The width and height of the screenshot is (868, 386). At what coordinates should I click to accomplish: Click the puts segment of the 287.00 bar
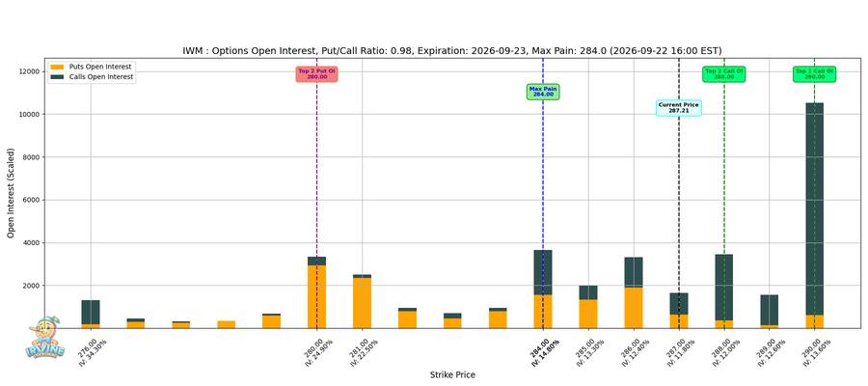pyautogui.click(x=679, y=321)
